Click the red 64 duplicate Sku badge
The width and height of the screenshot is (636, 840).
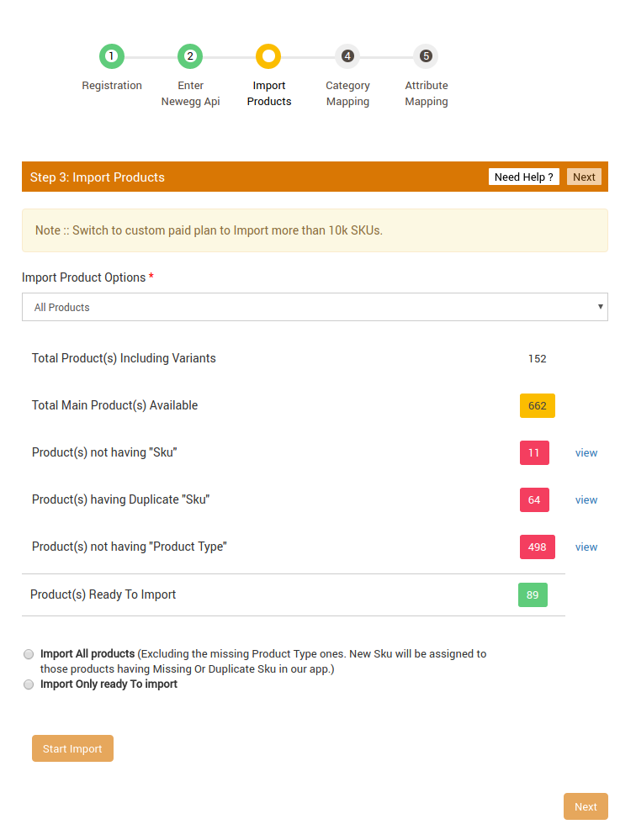click(x=534, y=499)
